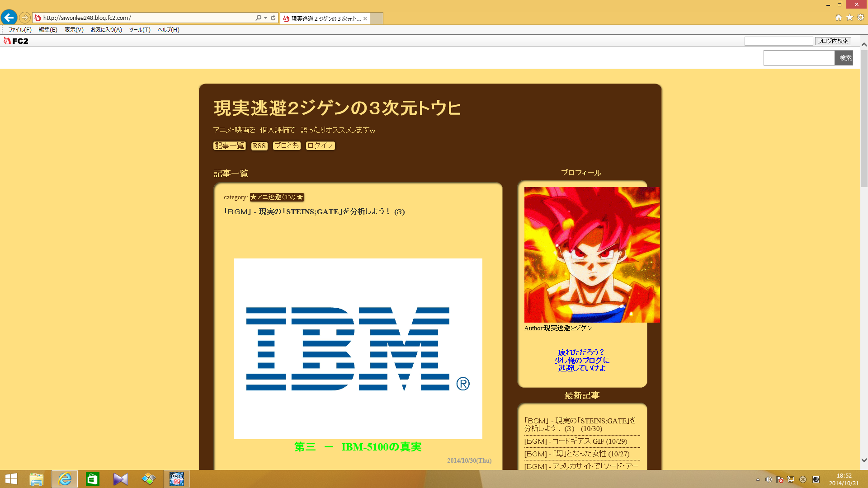Open Windows Store from taskbar
The image size is (868, 488).
[93, 479]
